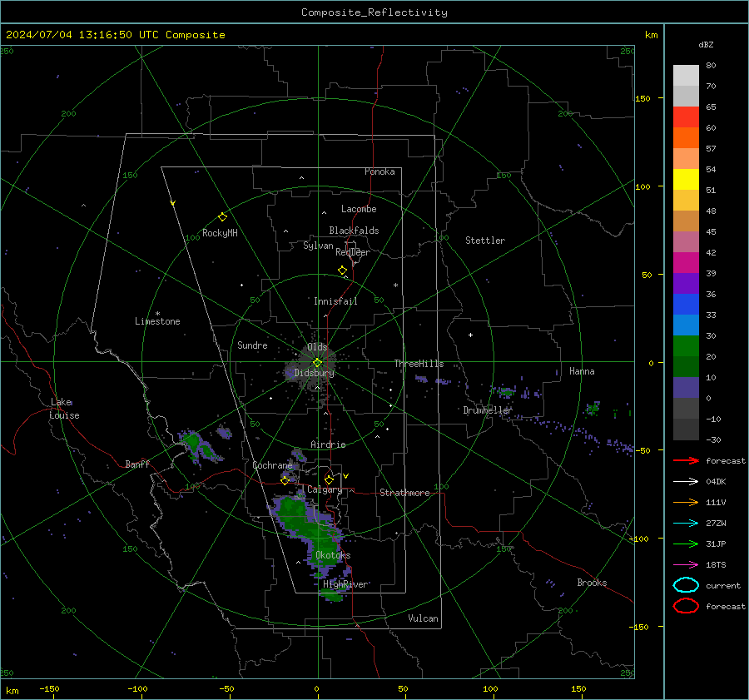749x700 pixels.
Task: Click the Blackfalds label
Action: (x=354, y=231)
